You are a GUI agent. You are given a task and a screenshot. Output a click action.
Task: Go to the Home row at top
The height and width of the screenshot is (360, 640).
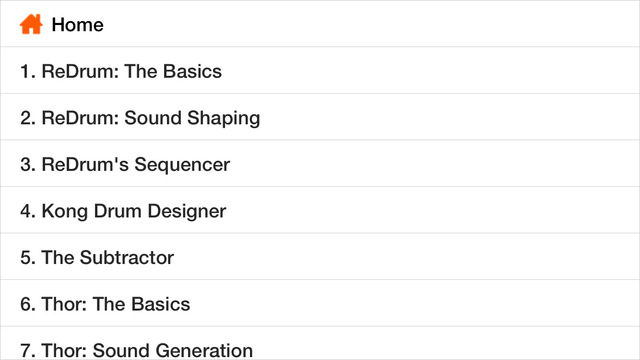click(x=320, y=24)
